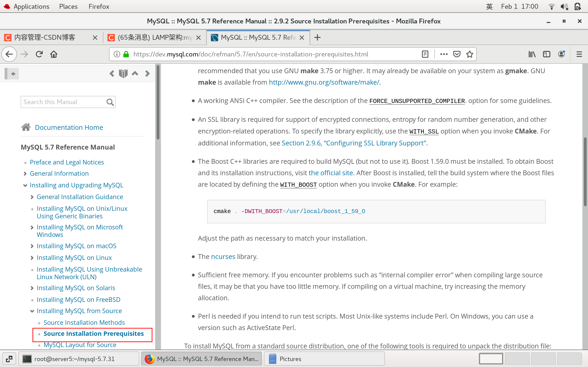The image size is (588, 367).
Task: Open Firefox hamburger menu
Action: tap(579, 54)
